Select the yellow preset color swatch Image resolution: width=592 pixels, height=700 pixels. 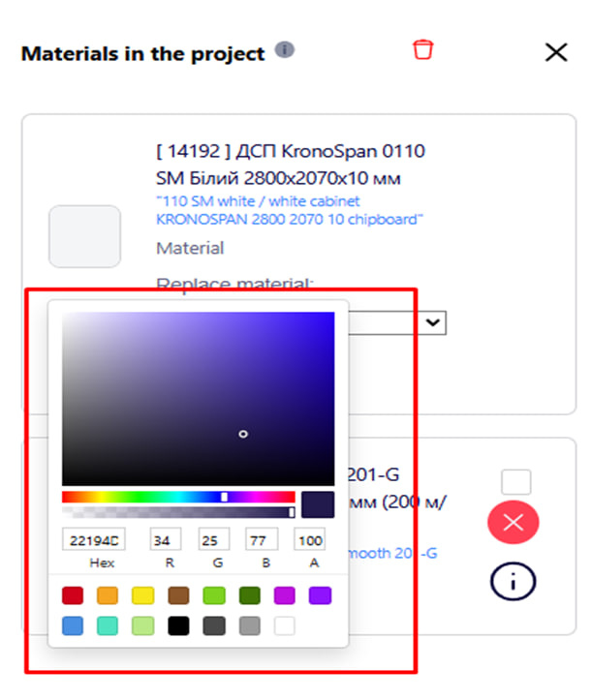point(142,595)
